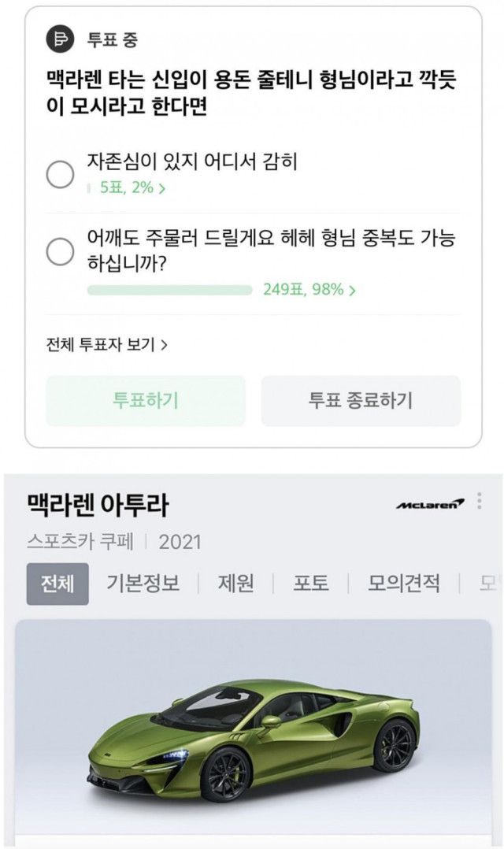The image size is (504, 849).
Task: Tap the 자존심이 있지 어디서 감히 option text
Action: coord(192,163)
